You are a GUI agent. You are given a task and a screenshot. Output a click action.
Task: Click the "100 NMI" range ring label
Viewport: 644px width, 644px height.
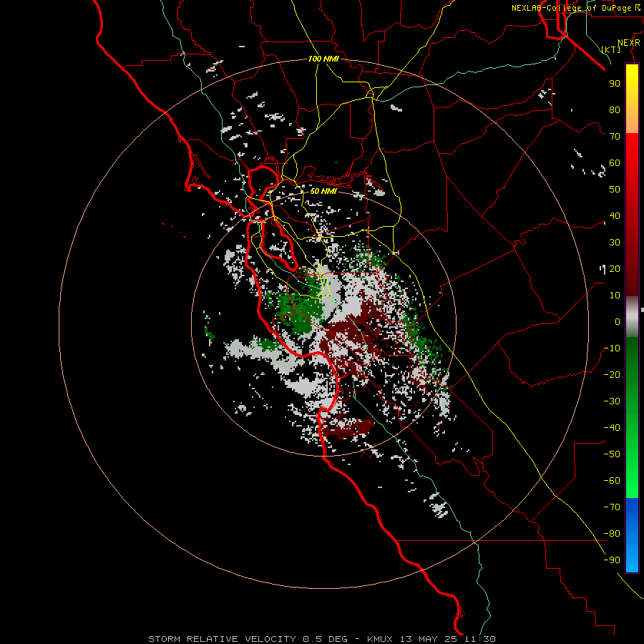point(323,59)
